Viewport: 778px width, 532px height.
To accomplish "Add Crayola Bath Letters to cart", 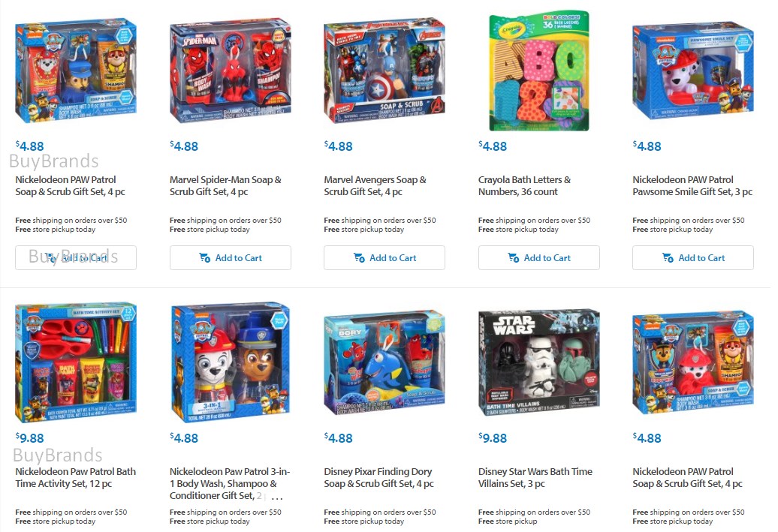I will coord(539,258).
